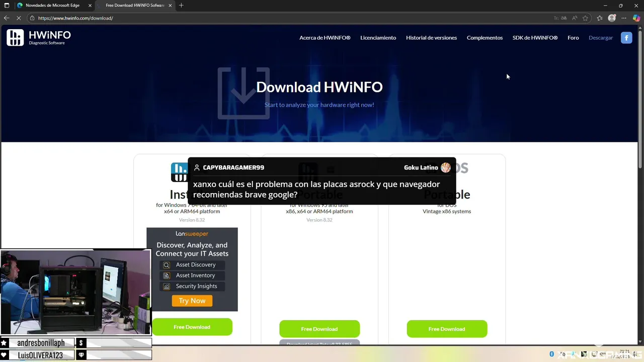Click the Asset Discovery magnifier icon
Screen dimensions: 644x362
coord(167,265)
